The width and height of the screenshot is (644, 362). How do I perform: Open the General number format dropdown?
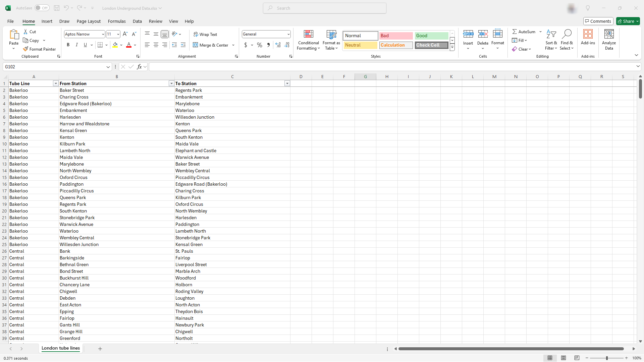(288, 34)
